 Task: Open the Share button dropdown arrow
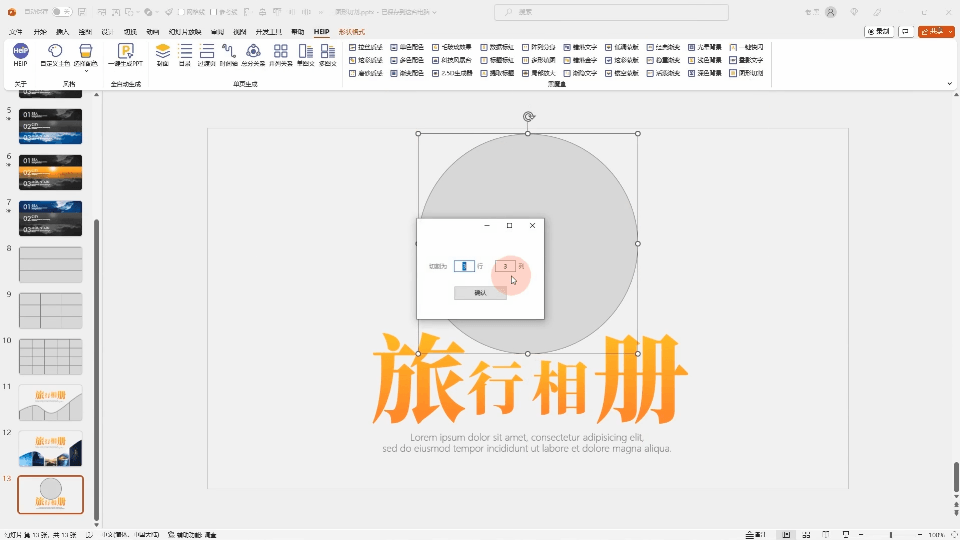950,31
